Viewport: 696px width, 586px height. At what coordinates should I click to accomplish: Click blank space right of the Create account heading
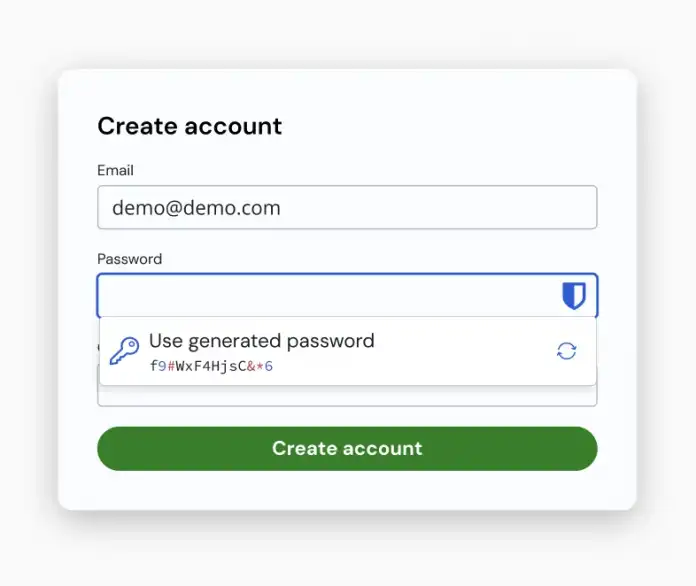(x=450, y=126)
